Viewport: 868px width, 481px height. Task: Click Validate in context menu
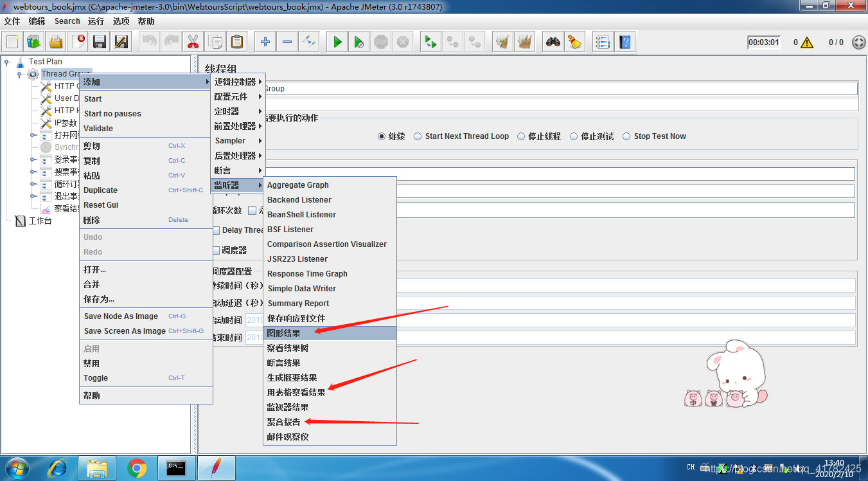tap(146, 129)
